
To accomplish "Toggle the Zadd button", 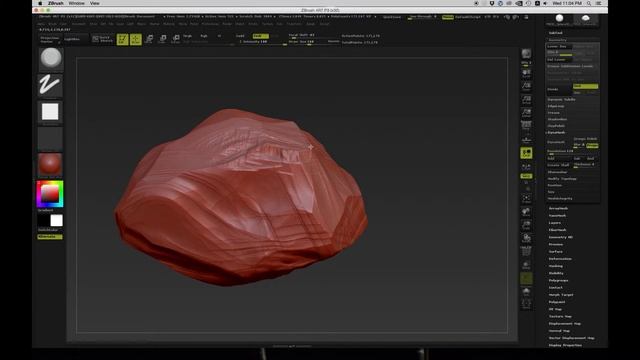I will 240,36.
